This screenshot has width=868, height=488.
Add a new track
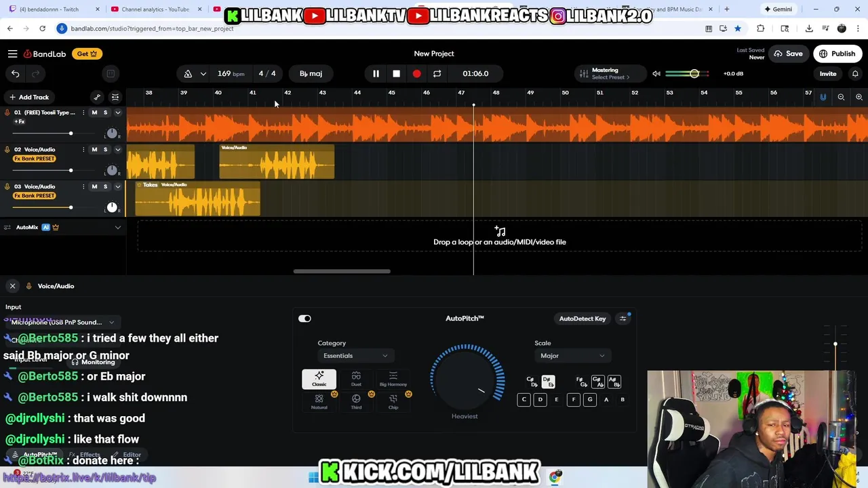[x=28, y=97]
